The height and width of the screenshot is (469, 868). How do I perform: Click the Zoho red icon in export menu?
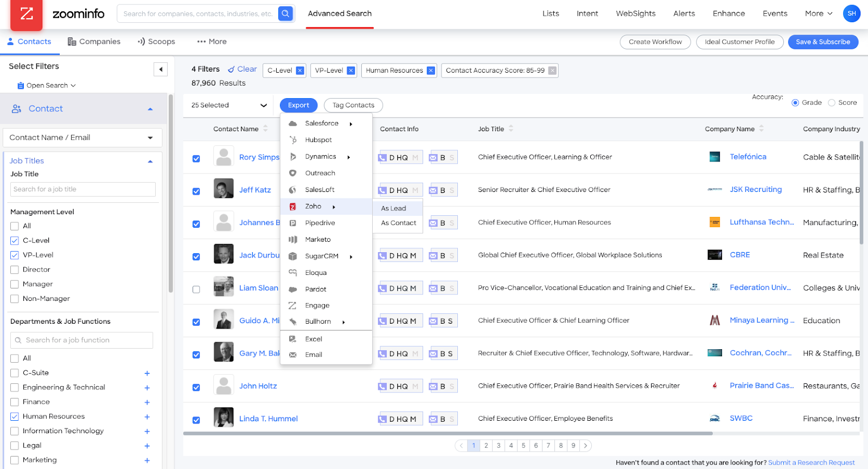(293, 207)
